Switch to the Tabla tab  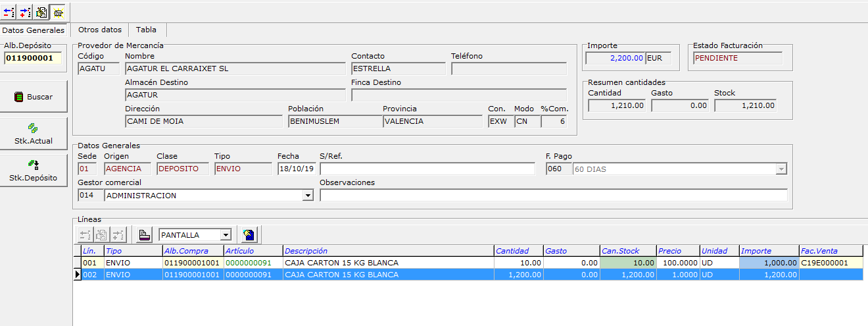(146, 30)
